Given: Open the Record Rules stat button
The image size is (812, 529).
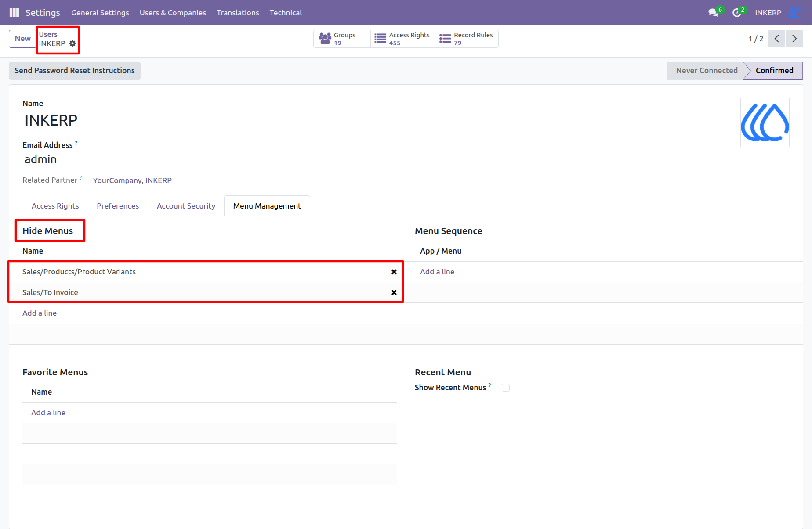Looking at the screenshot, I should (467, 39).
